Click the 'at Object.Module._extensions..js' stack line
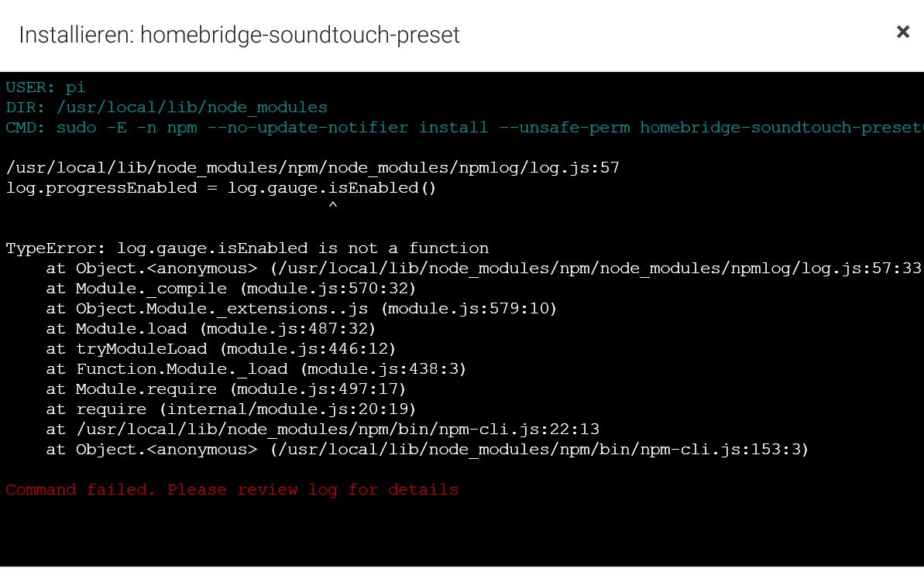The image size is (924, 582). coord(301,309)
